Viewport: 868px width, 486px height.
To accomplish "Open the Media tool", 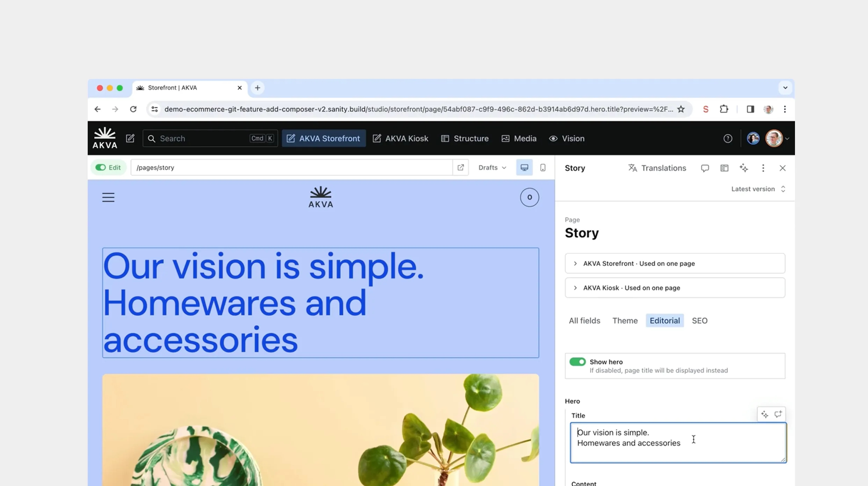I will [519, 138].
